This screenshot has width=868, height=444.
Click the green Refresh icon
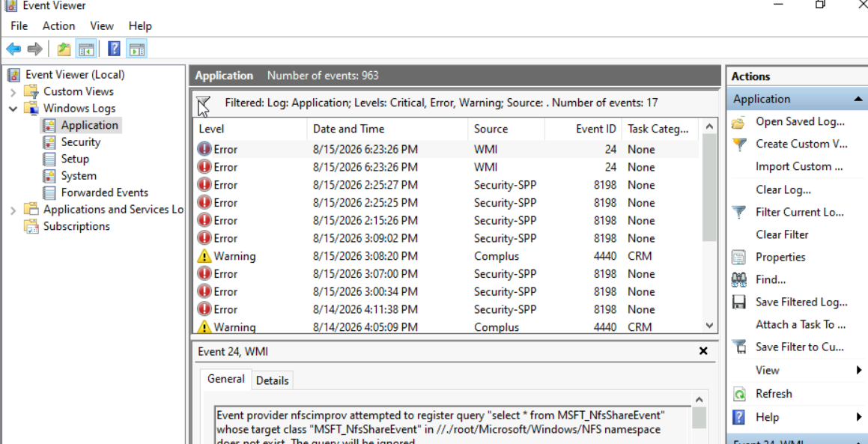click(x=739, y=394)
